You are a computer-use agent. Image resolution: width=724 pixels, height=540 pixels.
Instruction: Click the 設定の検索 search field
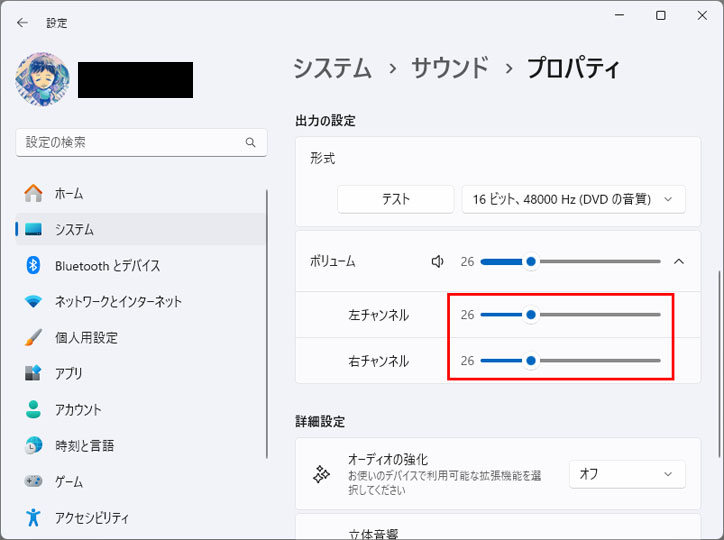point(141,142)
